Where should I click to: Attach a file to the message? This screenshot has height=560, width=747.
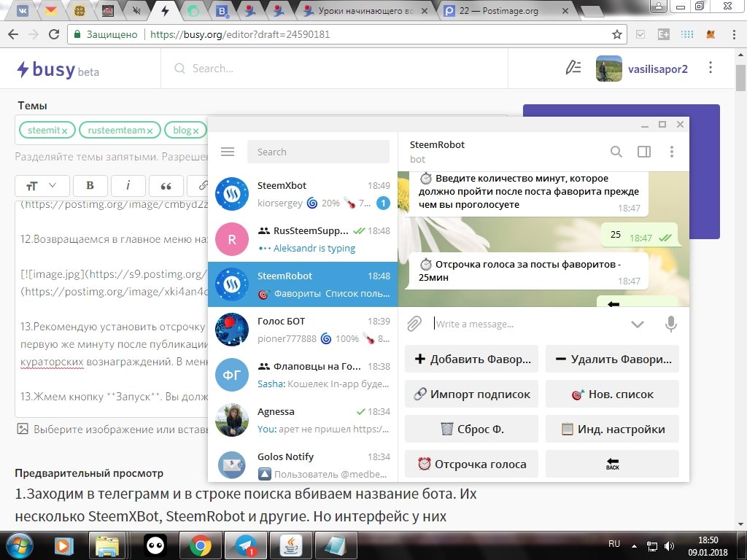(414, 324)
